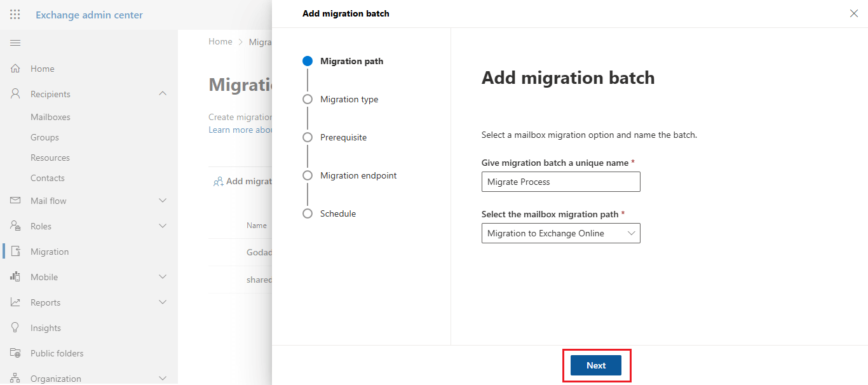
Task: Open the app launcher waffle icon
Action: (x=15, y=15)
